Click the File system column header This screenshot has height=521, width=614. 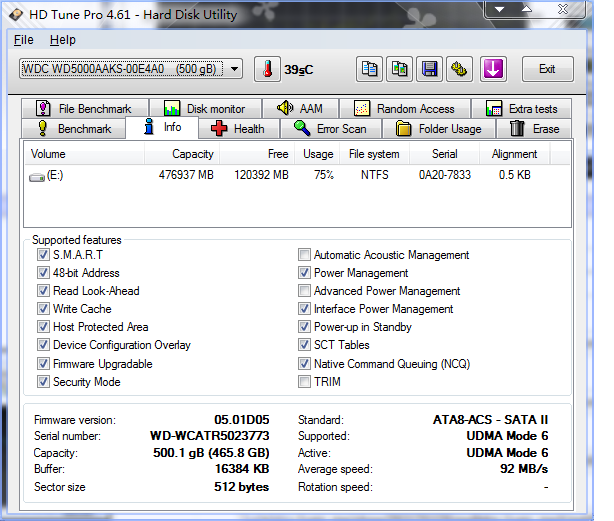374,154
